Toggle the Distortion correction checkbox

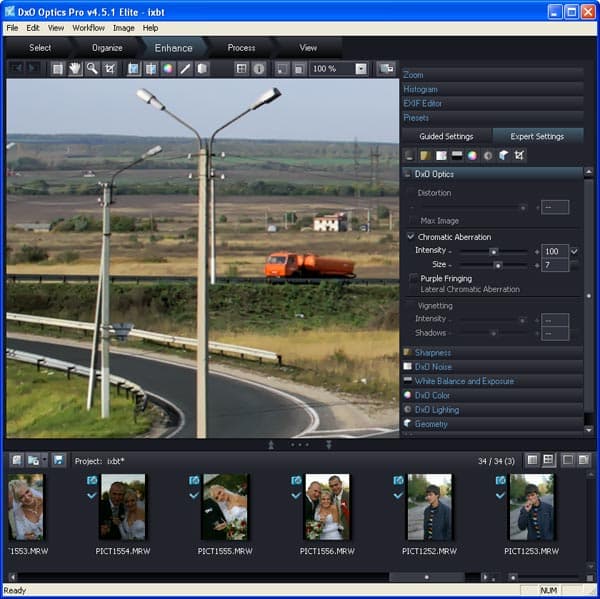412,193
